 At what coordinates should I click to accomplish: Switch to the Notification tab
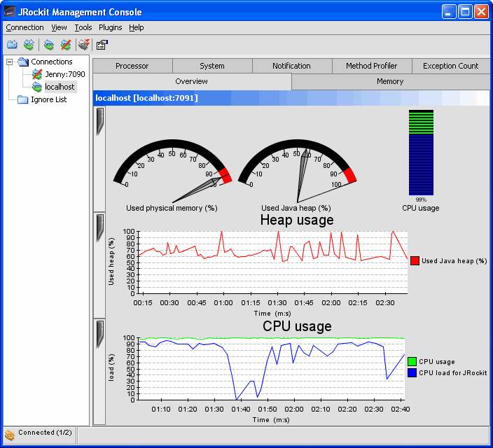(292, 66)
